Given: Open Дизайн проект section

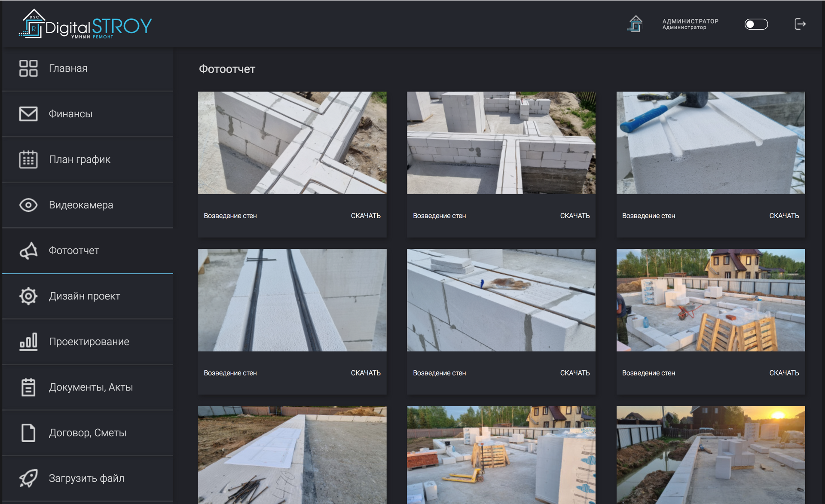Looking at the screenshot, I should click(x=88, y=296).
